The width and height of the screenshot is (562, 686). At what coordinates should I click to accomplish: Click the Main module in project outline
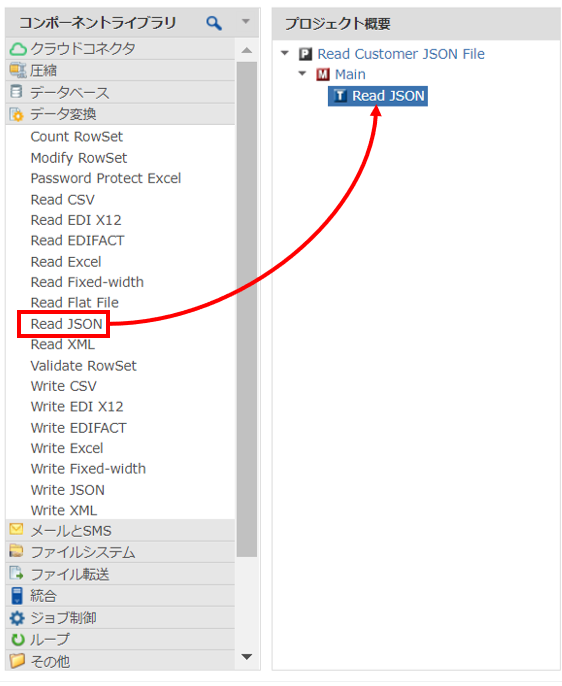(350, 74)
